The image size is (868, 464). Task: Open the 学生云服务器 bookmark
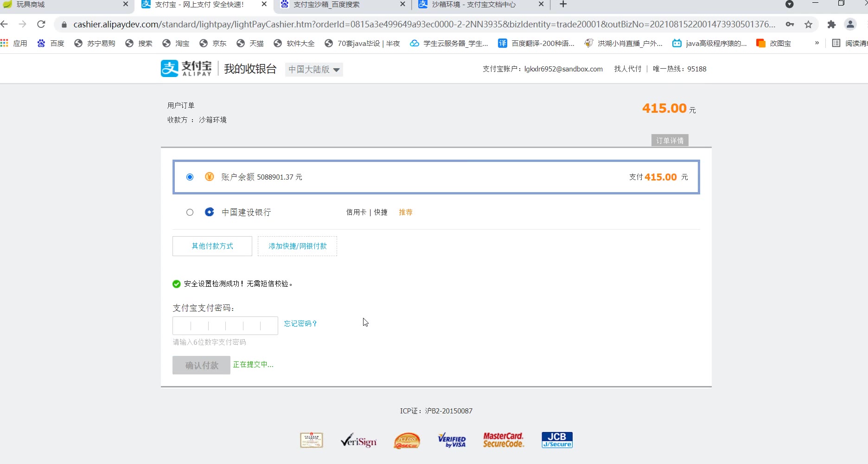tap(449, 43)
